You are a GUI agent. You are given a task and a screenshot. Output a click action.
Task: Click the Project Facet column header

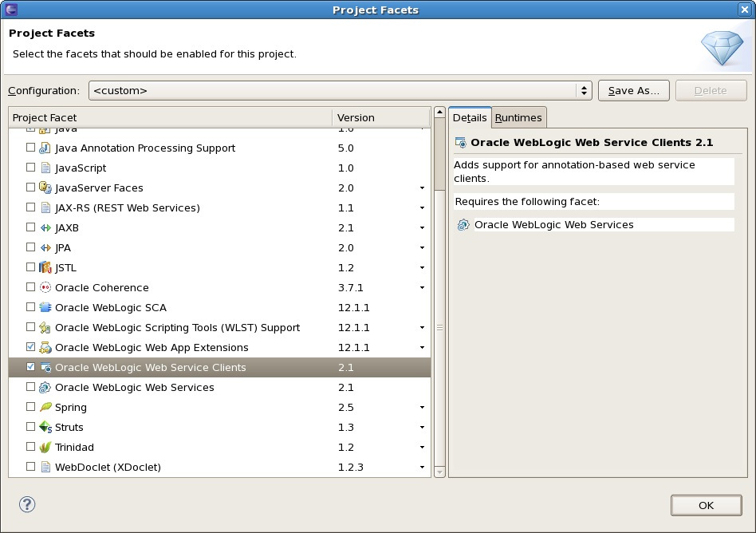170,118
